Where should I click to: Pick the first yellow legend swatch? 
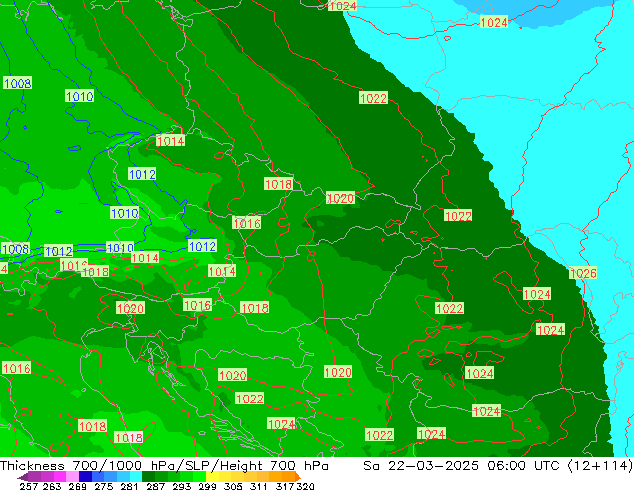point(212,477)
